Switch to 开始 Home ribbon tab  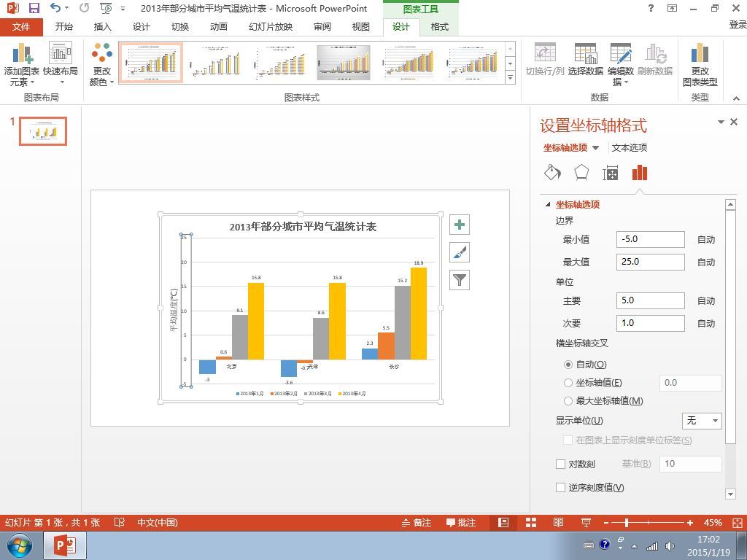(64, 27)
